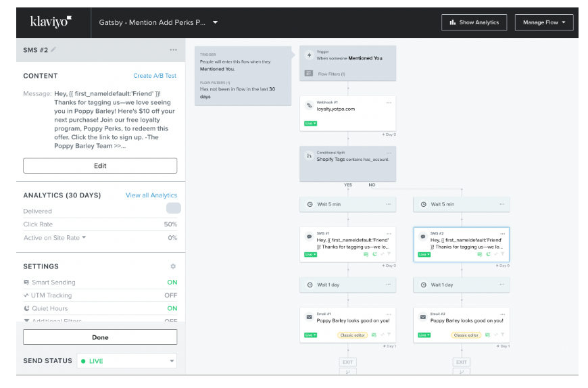The width and height of the screenshot is (588, 388).
Task: Click SMS #2 chat bubble icon in flow
Action: click(x=422, y=237)
